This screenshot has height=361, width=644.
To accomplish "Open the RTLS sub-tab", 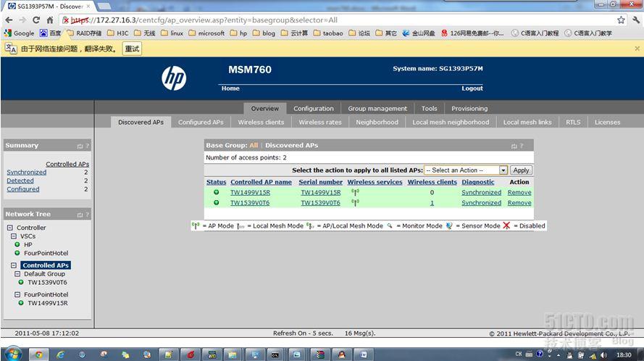I will tap(573, 122).
